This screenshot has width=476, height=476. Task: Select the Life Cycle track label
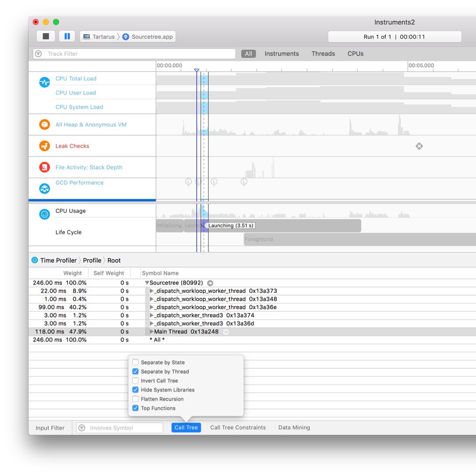tap(68, 232)
